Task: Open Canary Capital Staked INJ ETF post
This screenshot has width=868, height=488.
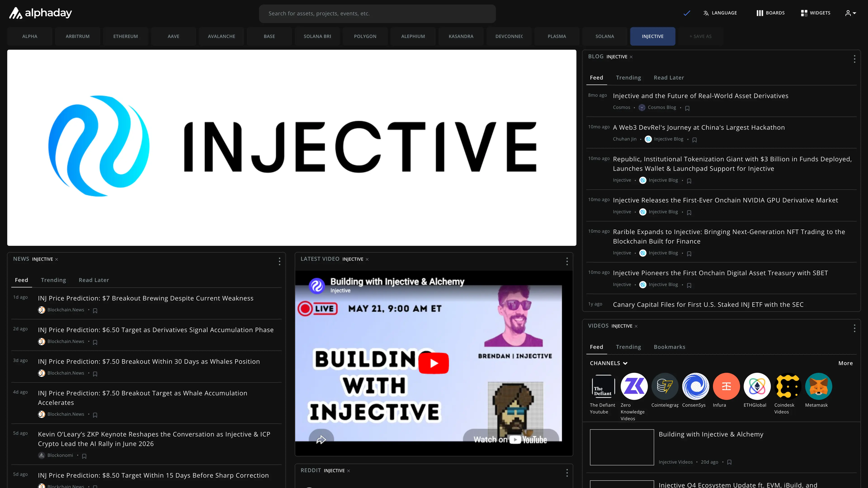Action: pos(708,305)
